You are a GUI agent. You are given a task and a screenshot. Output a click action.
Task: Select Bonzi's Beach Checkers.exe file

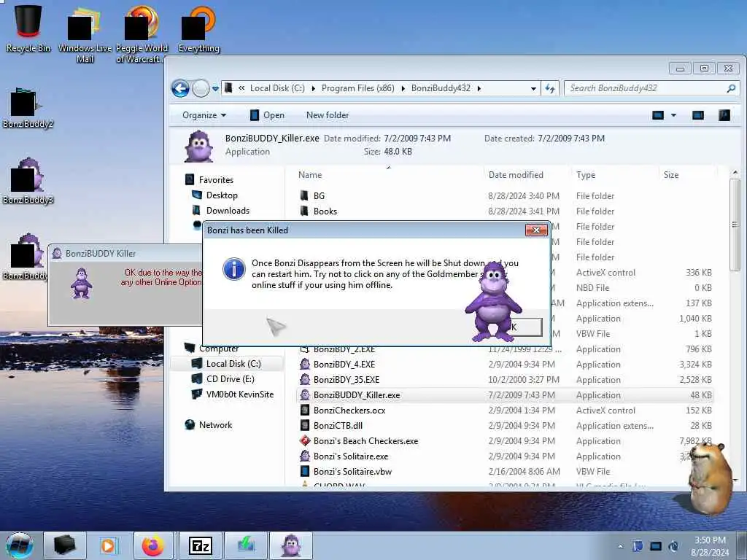pyautogui.click(x=505, y=441)
